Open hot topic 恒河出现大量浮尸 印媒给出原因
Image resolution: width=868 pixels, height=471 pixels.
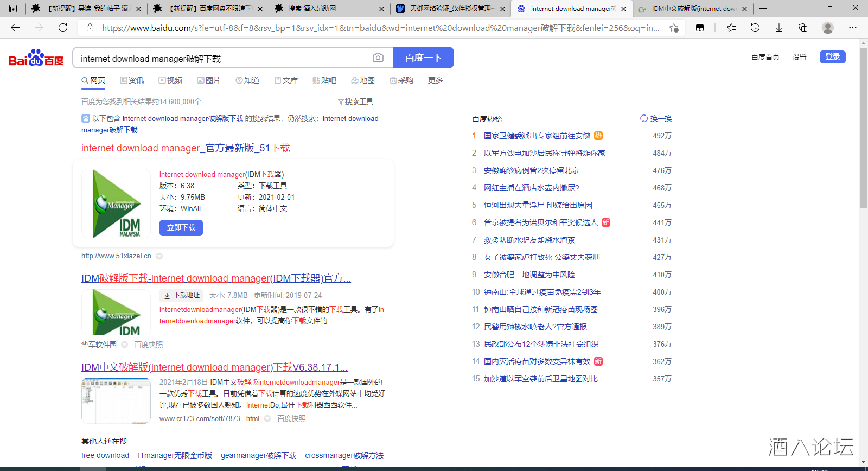coord(538,205)
